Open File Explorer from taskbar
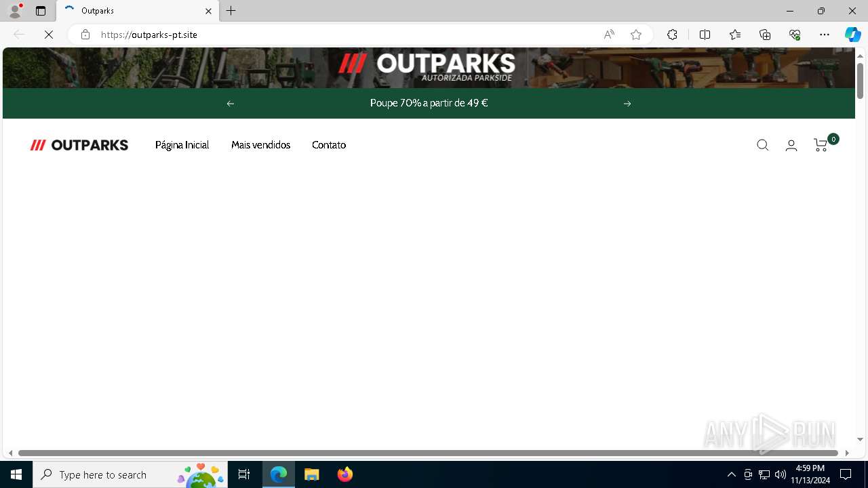 tap(312, 474)
